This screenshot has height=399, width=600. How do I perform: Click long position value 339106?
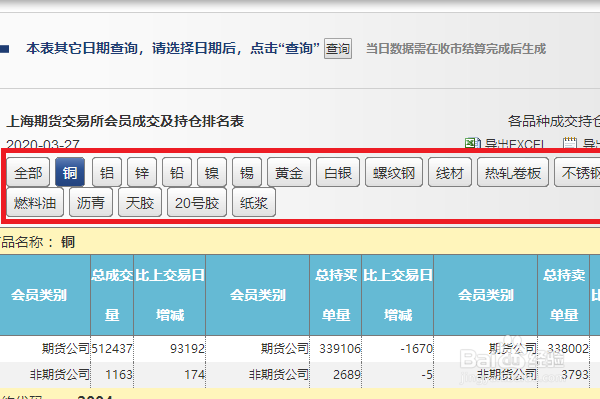[x=340, y=349]
